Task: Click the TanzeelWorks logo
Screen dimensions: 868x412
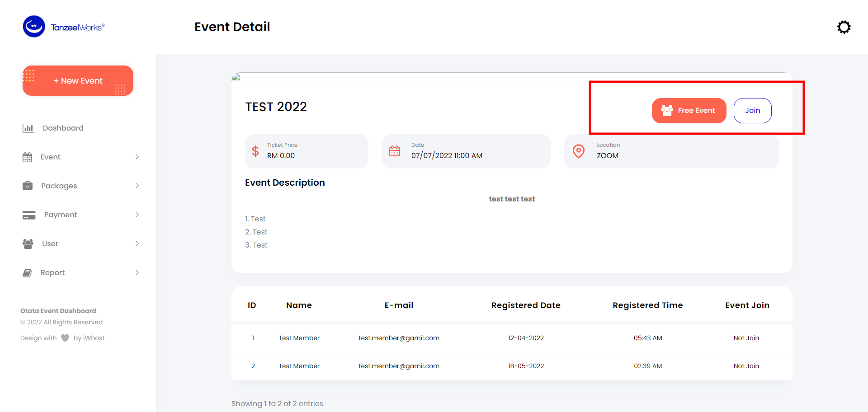Action: tap(64, 27)
